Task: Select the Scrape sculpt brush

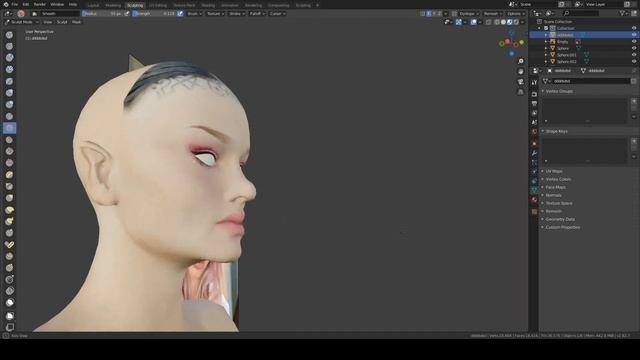Action: click(x=9, y=163)
